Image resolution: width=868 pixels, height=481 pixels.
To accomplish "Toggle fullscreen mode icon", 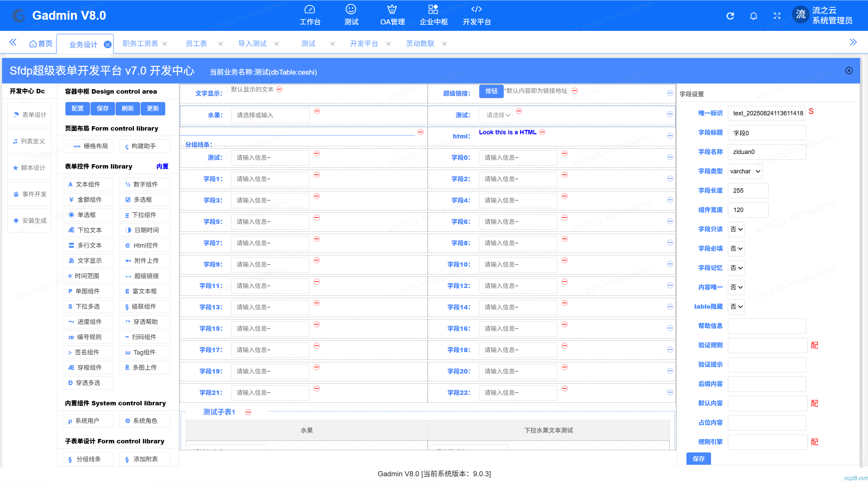I will (777, 16).
